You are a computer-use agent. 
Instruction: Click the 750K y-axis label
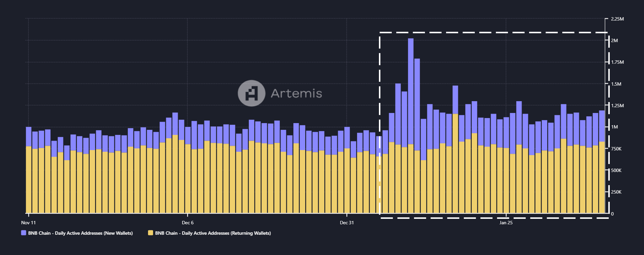[616, 149]
